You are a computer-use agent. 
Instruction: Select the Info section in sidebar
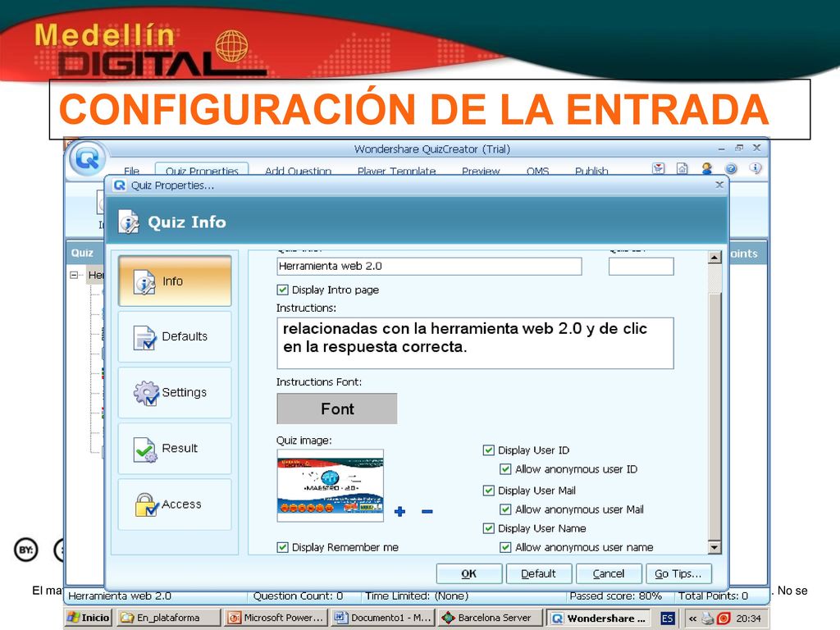tap(175, 281)
